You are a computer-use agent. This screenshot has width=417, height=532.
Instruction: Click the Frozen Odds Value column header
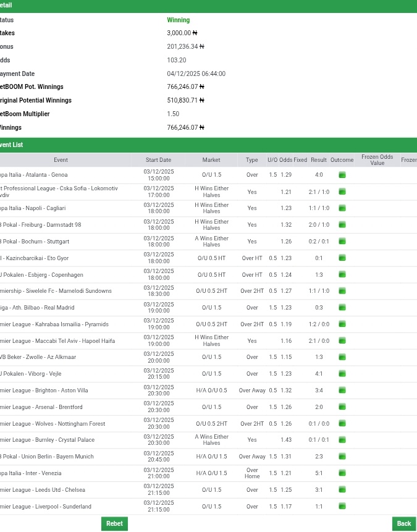point(377,160)
